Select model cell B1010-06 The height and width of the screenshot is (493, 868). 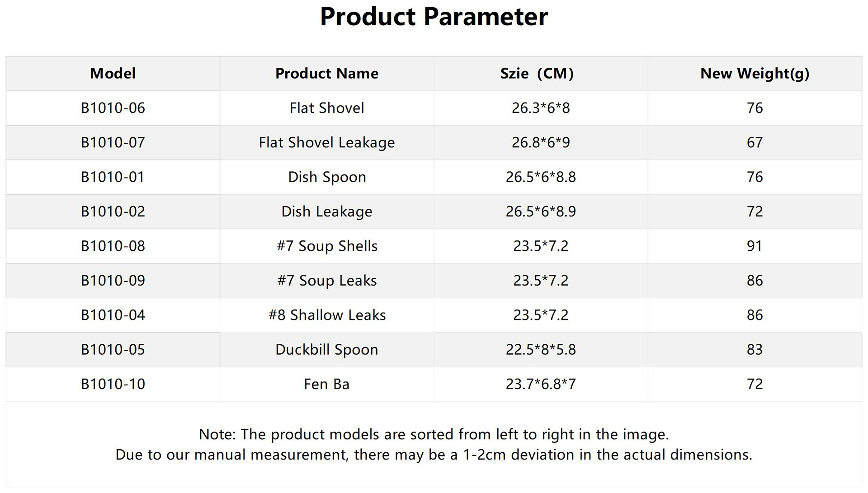tap(113, 108)
